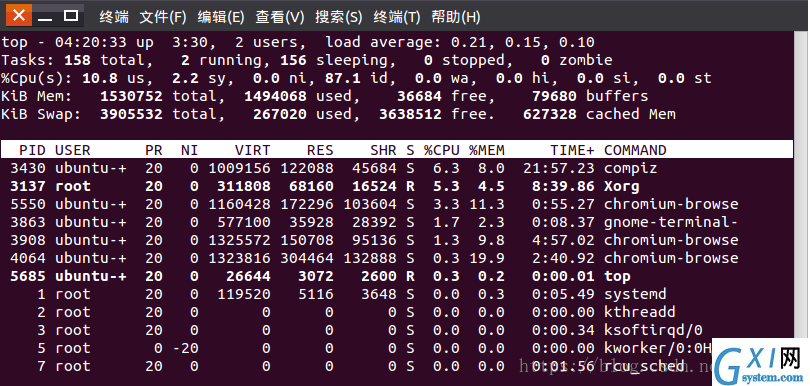Screen dimensions: 810x386
Task: Click PID 3137 in the process list
Action: (28, 186)
